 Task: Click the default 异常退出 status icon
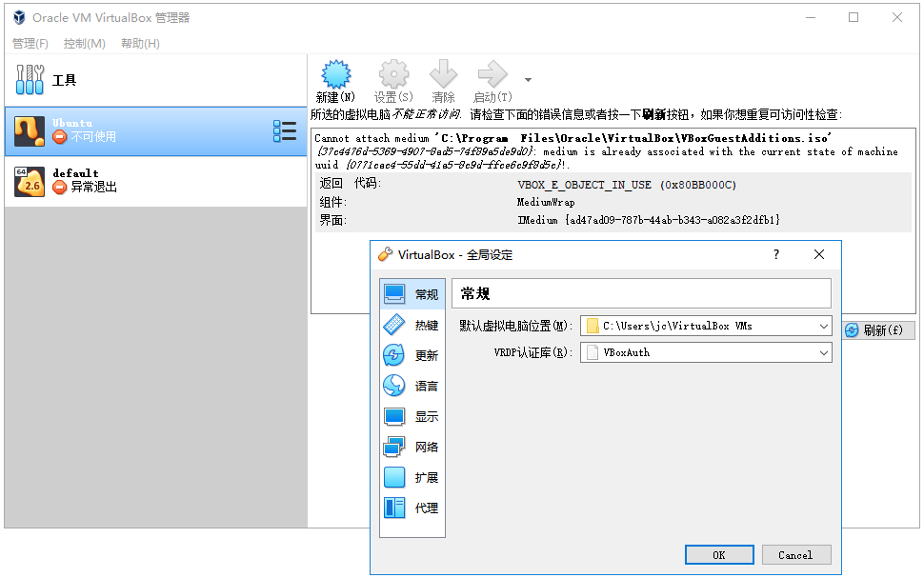pyautogui.click(x=59, y=188)
